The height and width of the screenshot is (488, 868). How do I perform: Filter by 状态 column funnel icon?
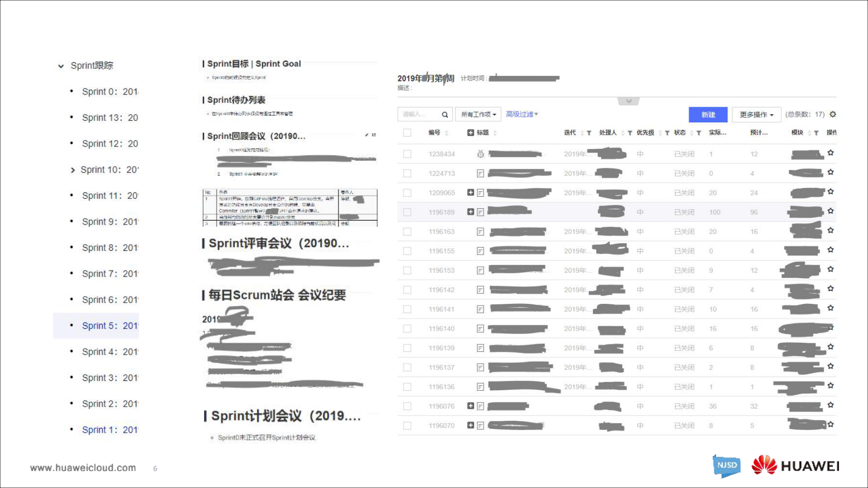tap(699, 133)
